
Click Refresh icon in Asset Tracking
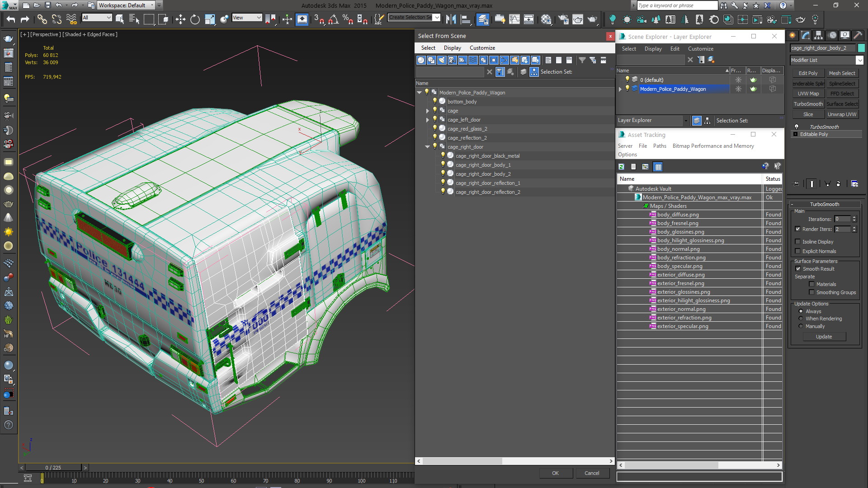[622, 167]
